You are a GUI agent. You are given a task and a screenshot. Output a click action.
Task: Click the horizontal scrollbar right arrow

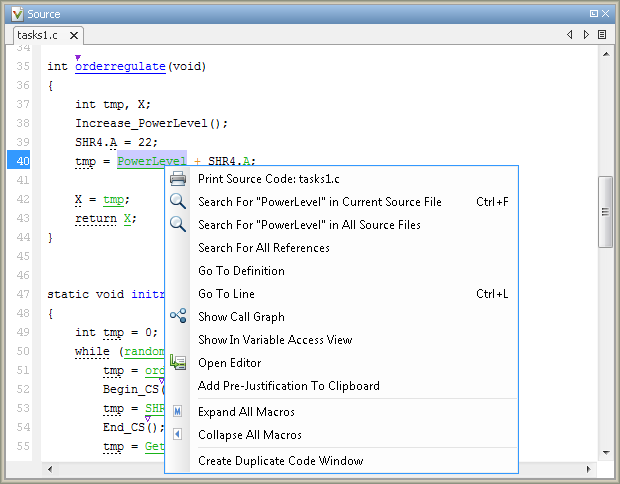click(588, 469)
